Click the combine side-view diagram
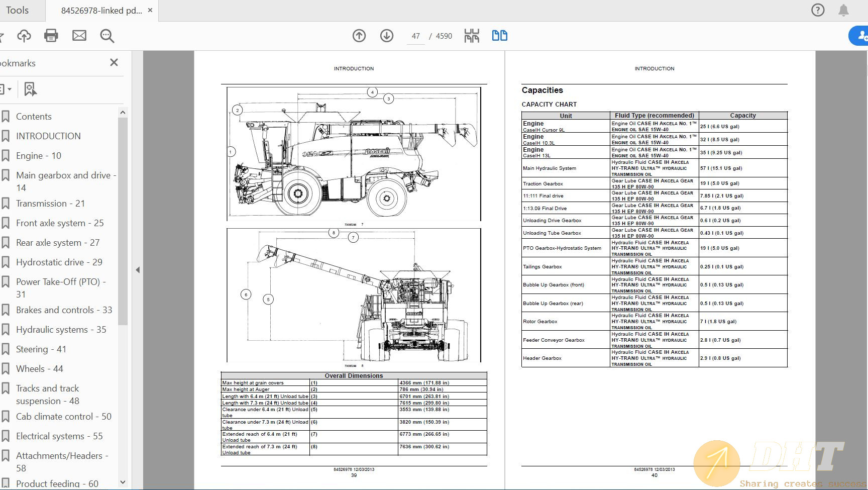The width and height of the screenshot is (868, 490). [354, 154]
